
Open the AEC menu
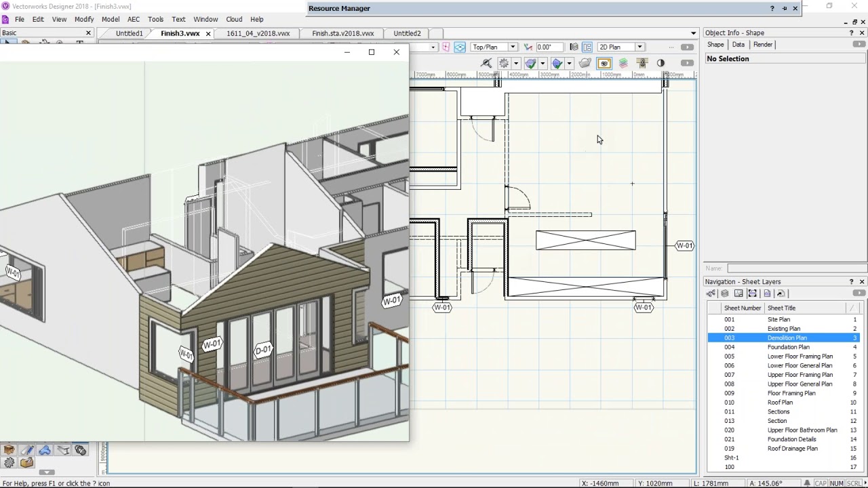coord(134,19)
